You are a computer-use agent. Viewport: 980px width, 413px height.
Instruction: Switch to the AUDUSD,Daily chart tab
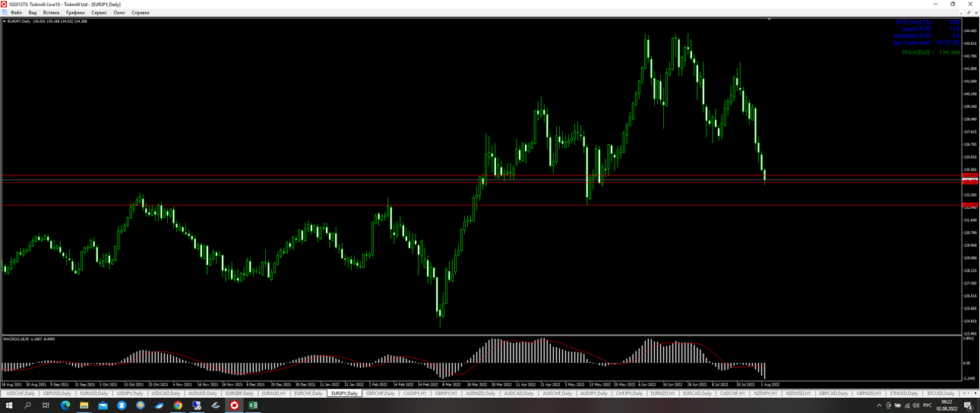pos(203,393)
